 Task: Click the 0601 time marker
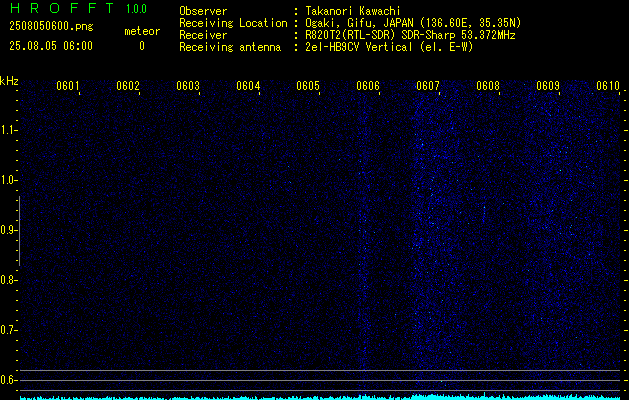67,86
